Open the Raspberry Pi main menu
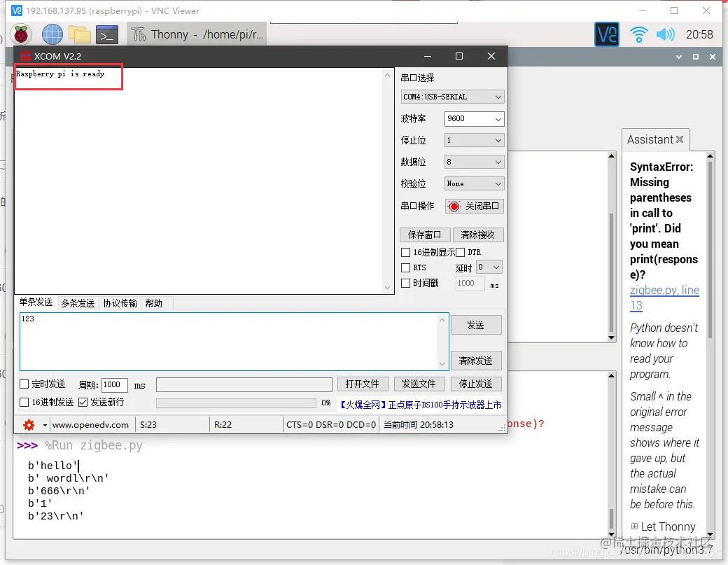 [21, 35]
